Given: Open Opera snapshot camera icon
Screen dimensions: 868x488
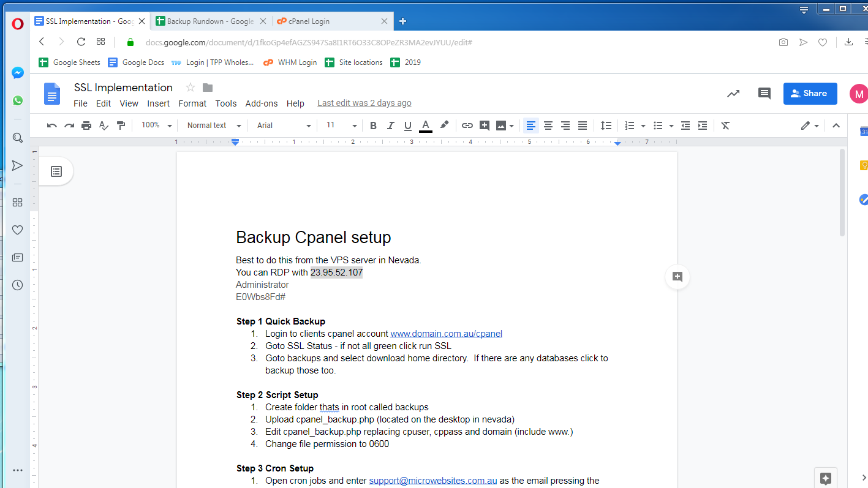Looking at the screenshot, I should [x=783, y=42].
